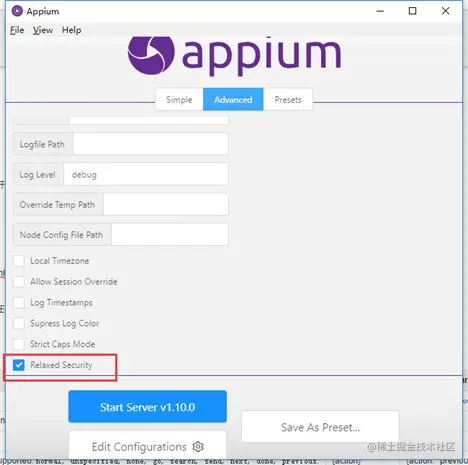The height and width of the screenshot is (465, 468).
Task: Tick the Log Timestamps checkbox
Action: pos(19,303)
